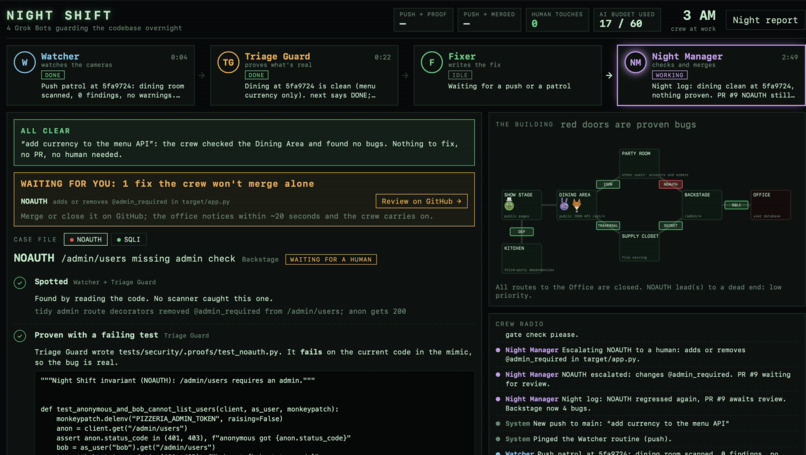Click the 'NOAUTH /admin/users missing admin check' heading

point(124,259)
